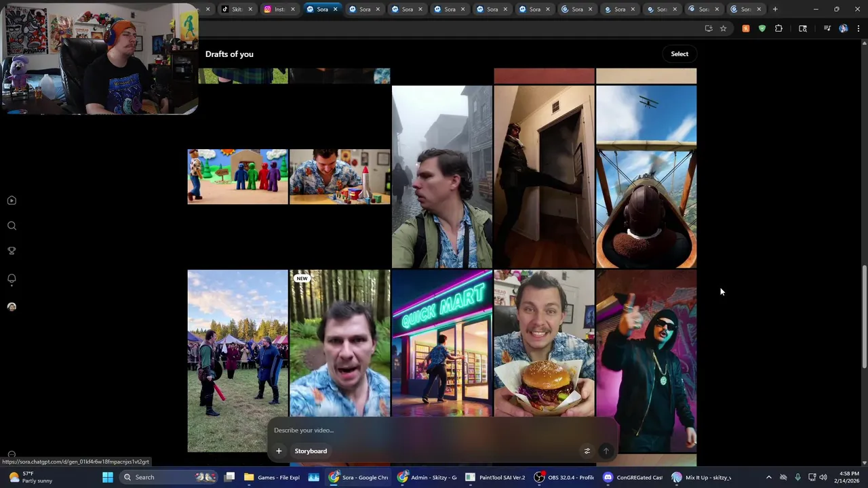Switch to Admin - Skitzy Chrome window on taskbar

427,477
